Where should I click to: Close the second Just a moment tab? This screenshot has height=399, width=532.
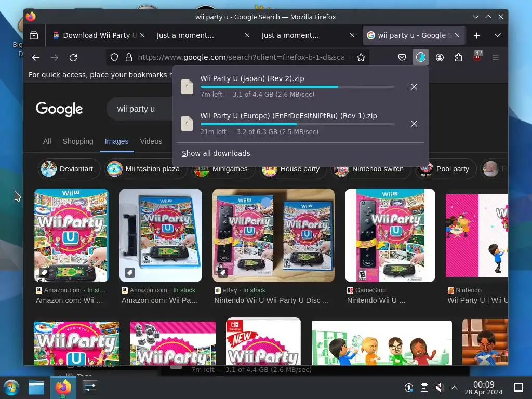pyautogui.click(x=352, y=35)
